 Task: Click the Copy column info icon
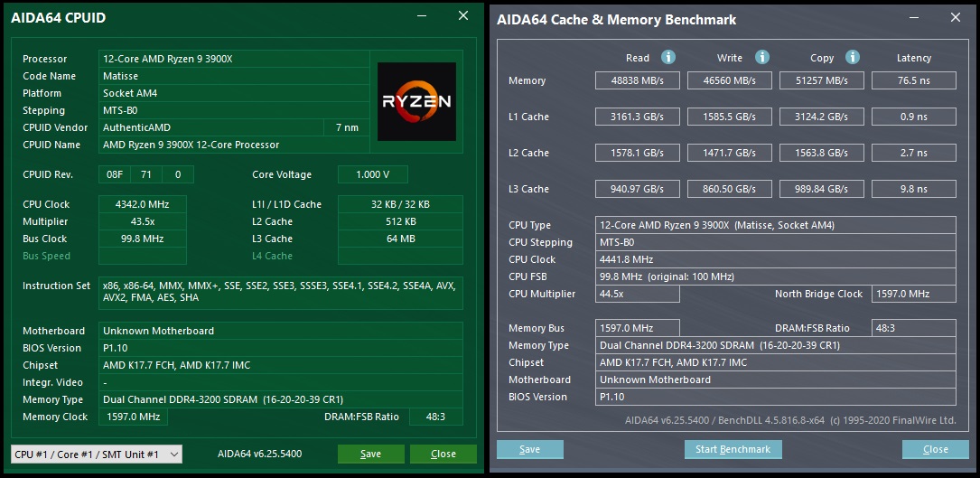point(853,58)
